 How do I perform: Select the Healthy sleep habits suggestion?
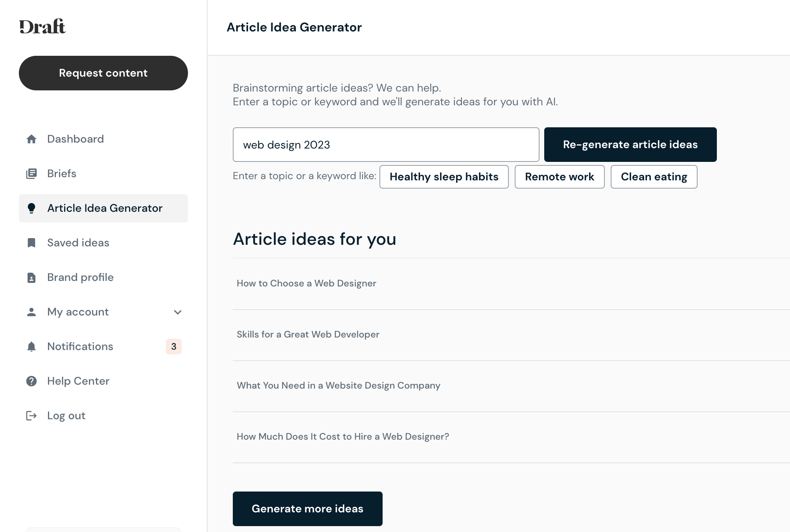[x=444, y=177]
